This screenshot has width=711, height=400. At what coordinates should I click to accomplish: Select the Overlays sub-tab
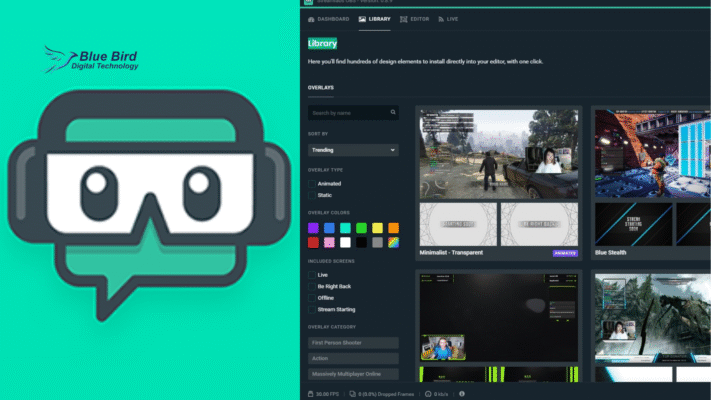coord(321,88)
